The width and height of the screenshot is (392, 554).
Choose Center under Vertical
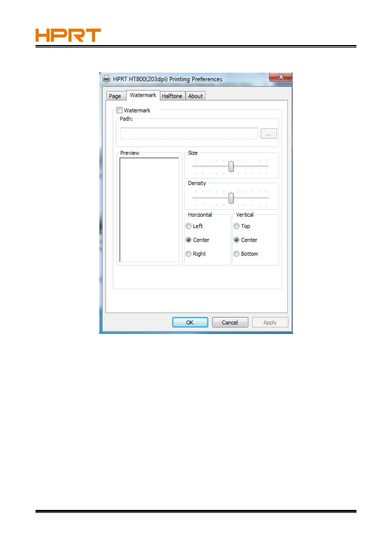pyautogui.click(x=236, y=240)
